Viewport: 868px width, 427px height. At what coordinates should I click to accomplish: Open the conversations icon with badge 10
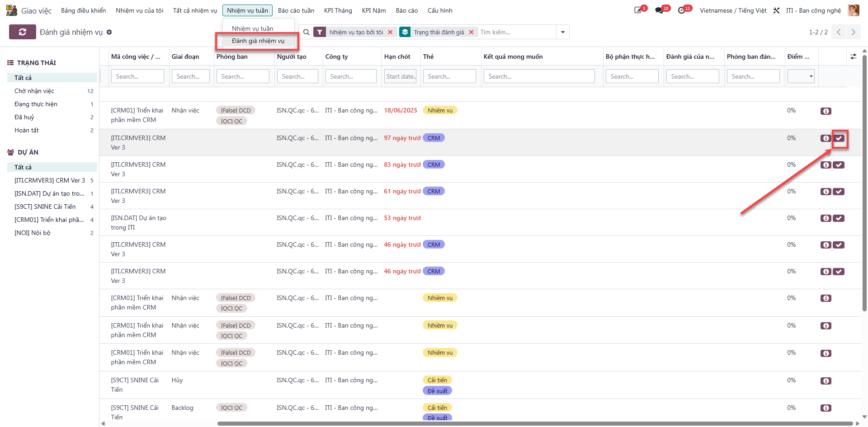point(660,10)
